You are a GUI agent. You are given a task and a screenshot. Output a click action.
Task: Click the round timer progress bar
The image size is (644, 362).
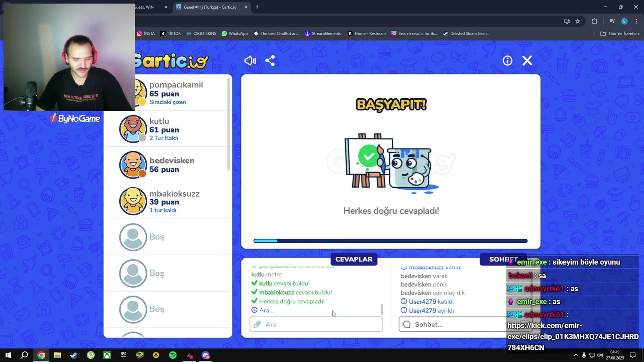390,241
